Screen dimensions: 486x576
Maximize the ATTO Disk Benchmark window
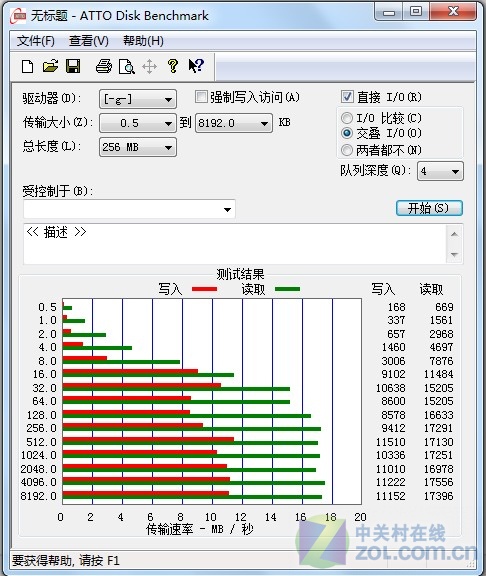click(x=415, y=12)
